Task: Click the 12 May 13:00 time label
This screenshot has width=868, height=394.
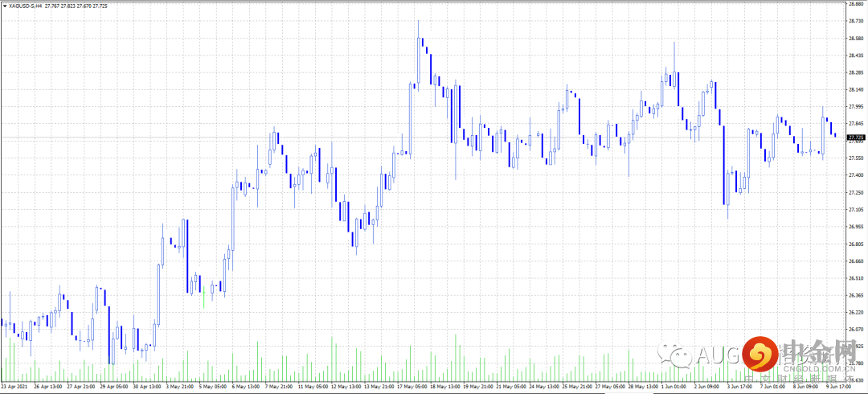Action: click(346, 385)
